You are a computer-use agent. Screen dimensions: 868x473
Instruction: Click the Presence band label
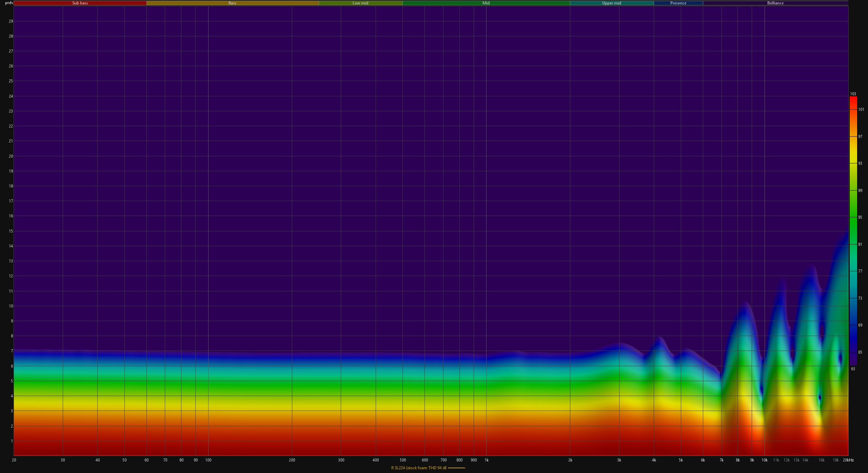(x=678, y=3)
